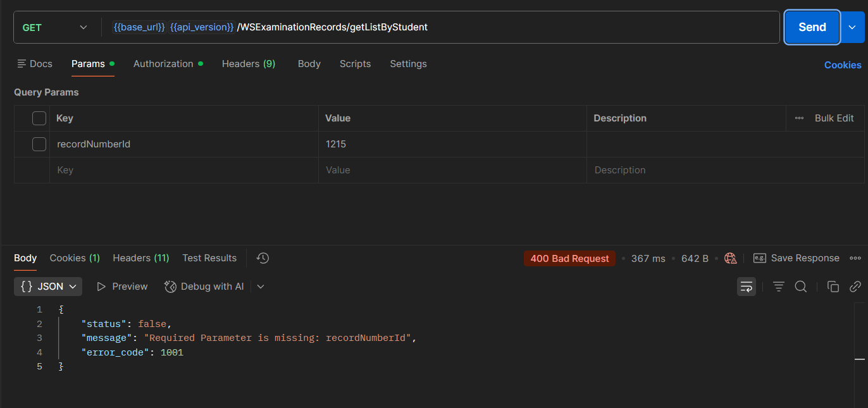Click the blue Send button
The image size is (868, 408).
[812, 27]
